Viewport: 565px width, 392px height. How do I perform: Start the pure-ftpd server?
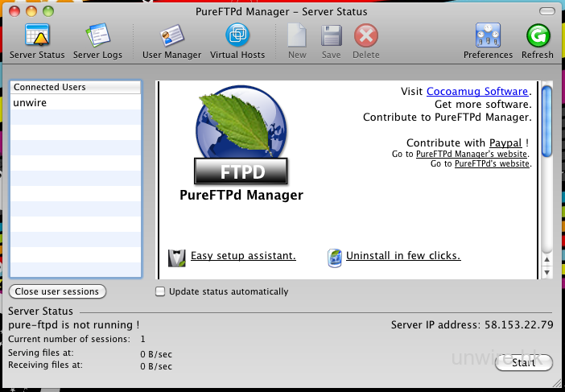[523, 363]
